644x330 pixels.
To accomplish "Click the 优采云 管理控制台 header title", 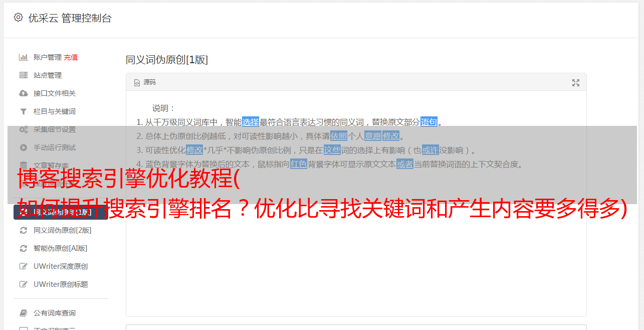I will click(70, 18).
